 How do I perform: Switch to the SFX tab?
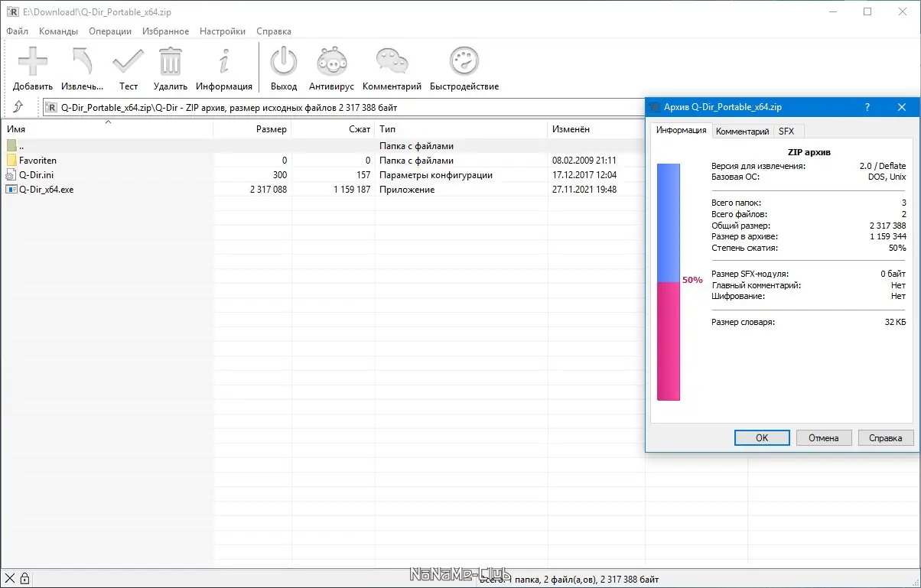tap(786, 132)
